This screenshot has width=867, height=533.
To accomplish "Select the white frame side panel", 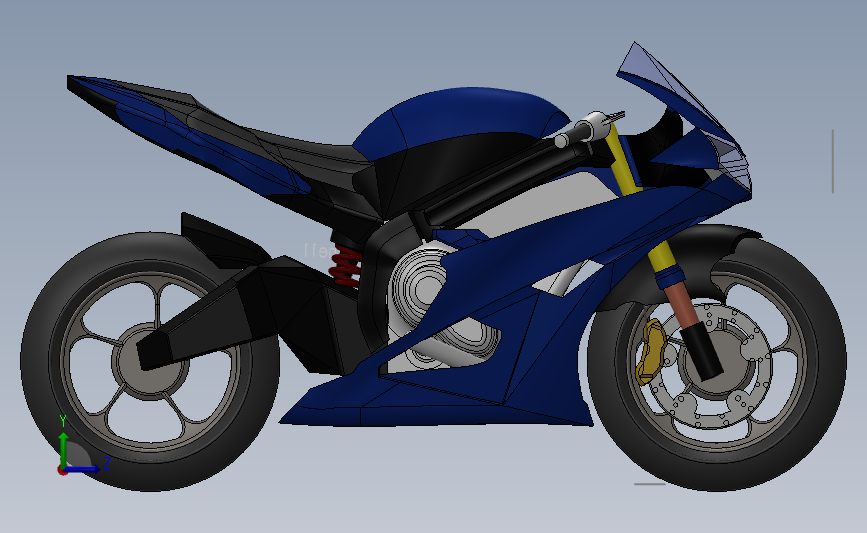I will pyautogui.click(x=545, y=205).
